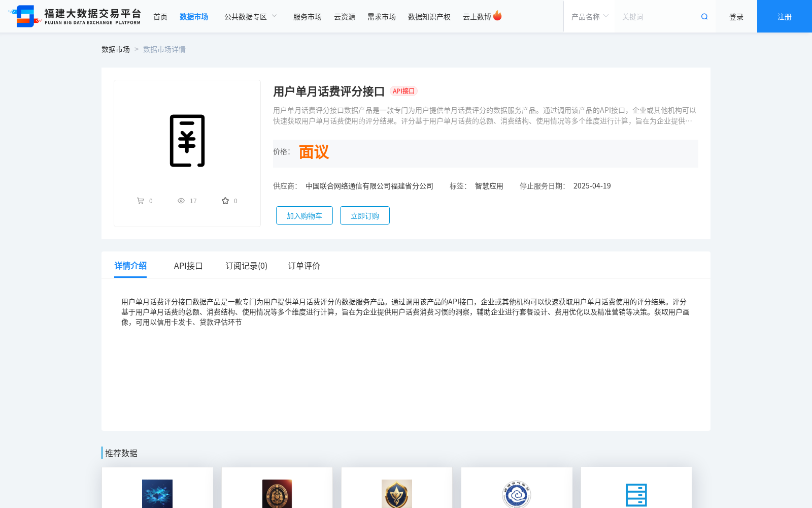Click the search magnifier icon
812x508 pixels.
tap(704, 16)
